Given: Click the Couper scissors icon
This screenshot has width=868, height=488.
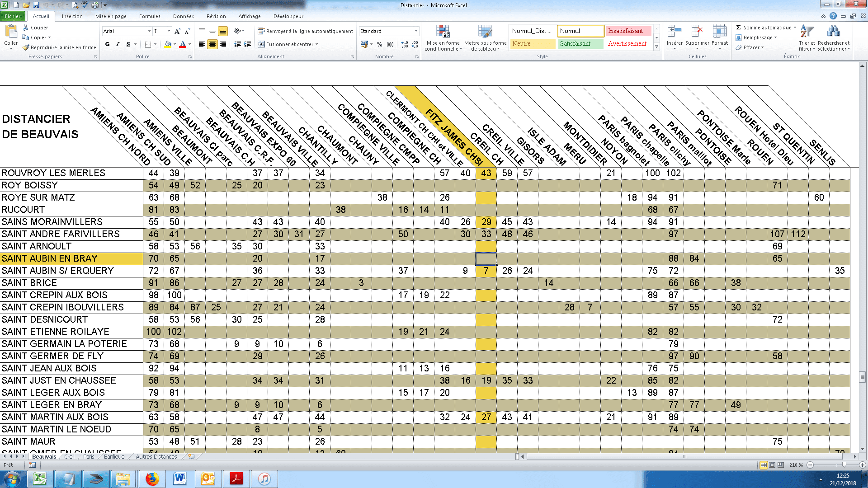Looking at the screenshot, I should click(x=26, y=28).
